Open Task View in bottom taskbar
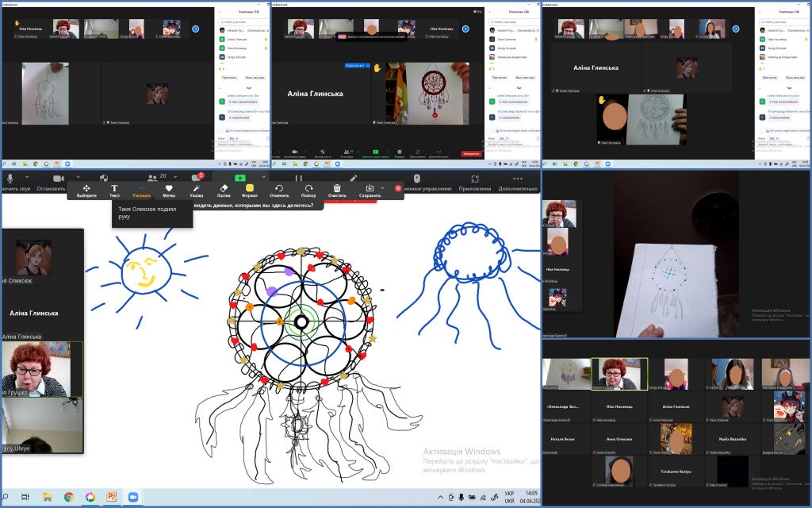 (x=25, y=497)
